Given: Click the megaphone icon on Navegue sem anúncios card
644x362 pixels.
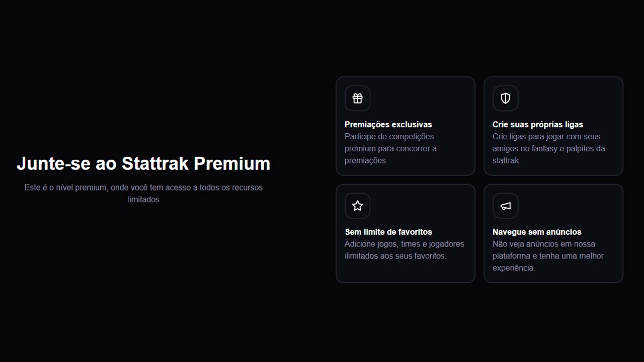Looking at the screenshot, I should pos(505,205).
